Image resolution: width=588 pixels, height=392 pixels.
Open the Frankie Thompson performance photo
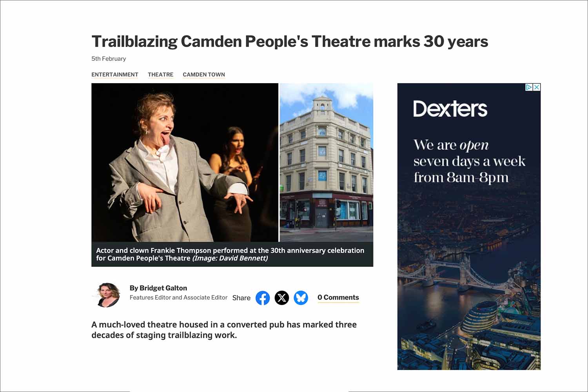click(x=185, y=162)
